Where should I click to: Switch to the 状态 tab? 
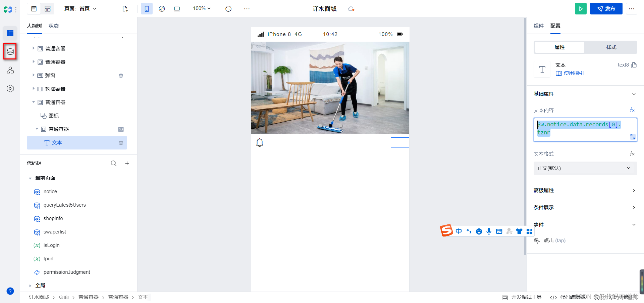click(54, 26)
